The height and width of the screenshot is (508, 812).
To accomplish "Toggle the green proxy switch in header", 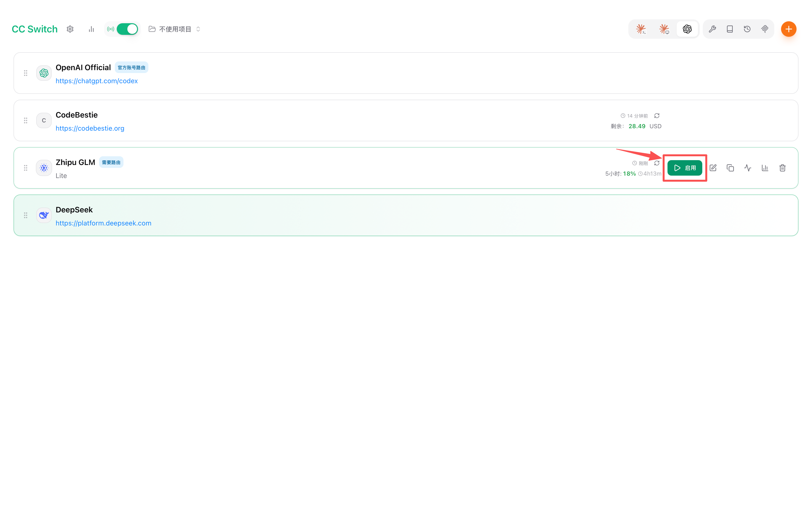I will click(127, 29).
